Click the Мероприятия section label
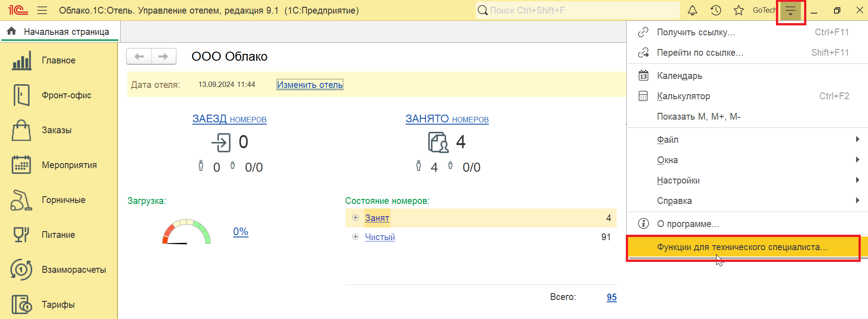This screenshot has height=319, width=868. coord(69,165)
